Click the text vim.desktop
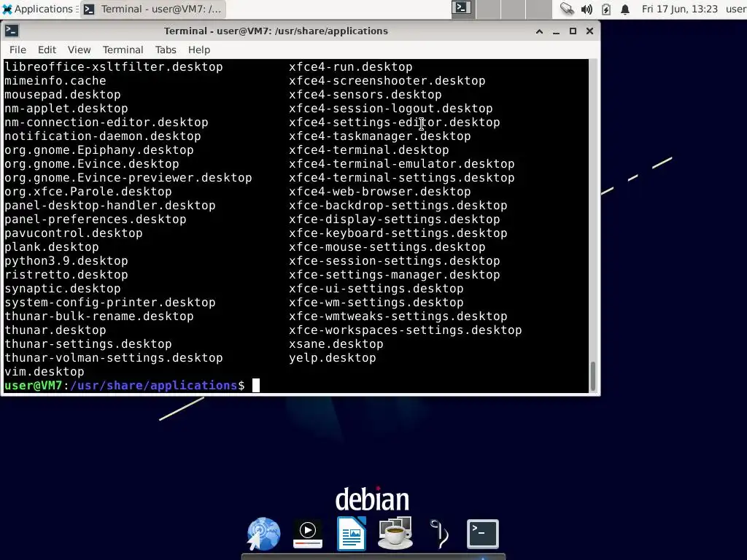The width and height of the screenshot is (747, 560). tap(44, 371)
